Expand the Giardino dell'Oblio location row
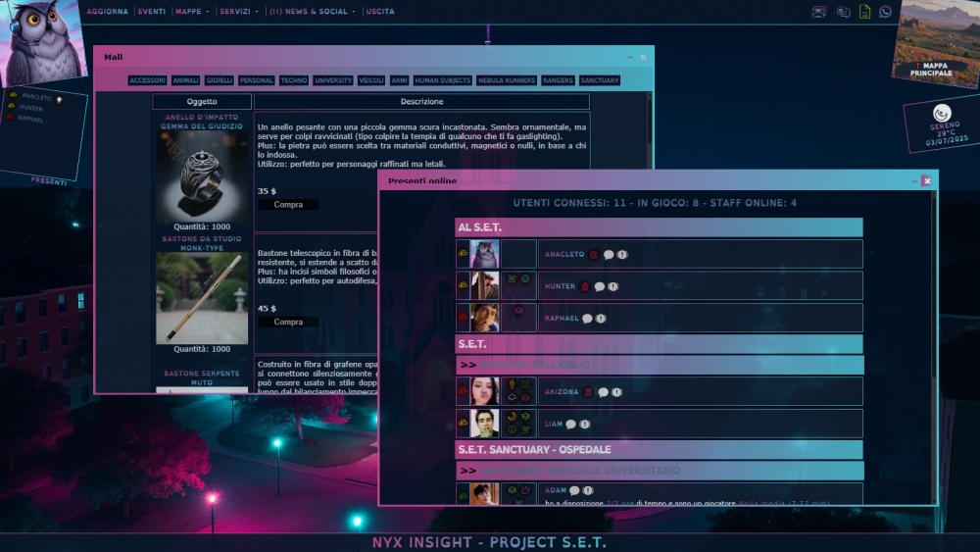Viewport: 980px width, 552px height. [660, 365]
